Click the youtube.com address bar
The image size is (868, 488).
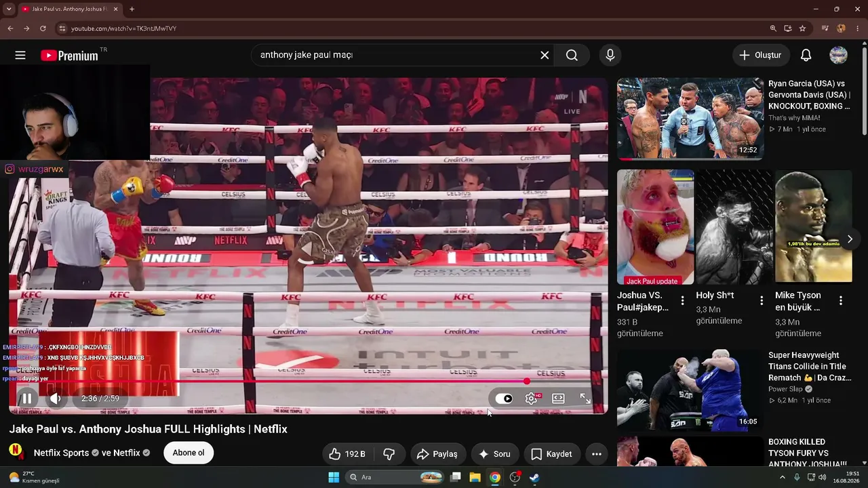[414, 28]
